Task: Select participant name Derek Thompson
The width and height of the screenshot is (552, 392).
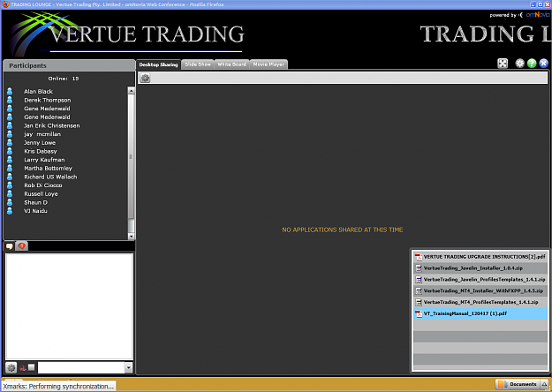Action: [48, 100]
